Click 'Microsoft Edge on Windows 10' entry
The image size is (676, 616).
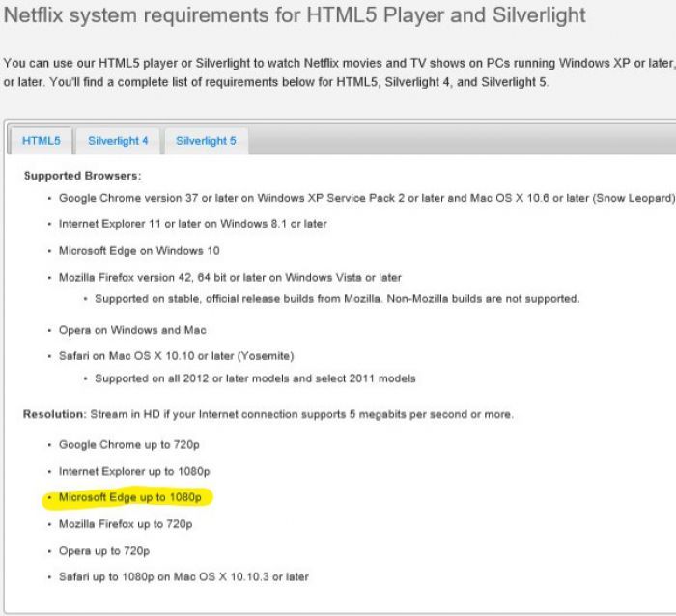click(x=139, y=250)
